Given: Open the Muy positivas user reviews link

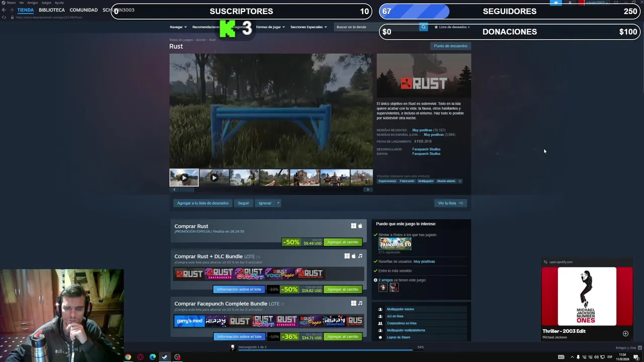Looking at the screenshot, I should tap(424, 261).
